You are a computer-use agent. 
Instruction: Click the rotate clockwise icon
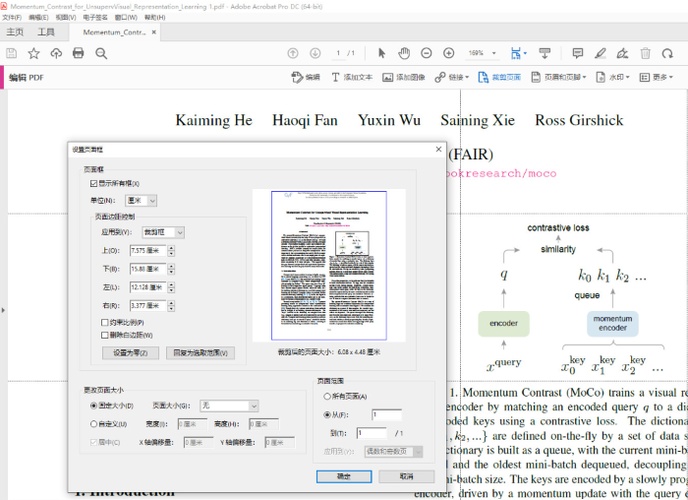[x=667, y=54]
